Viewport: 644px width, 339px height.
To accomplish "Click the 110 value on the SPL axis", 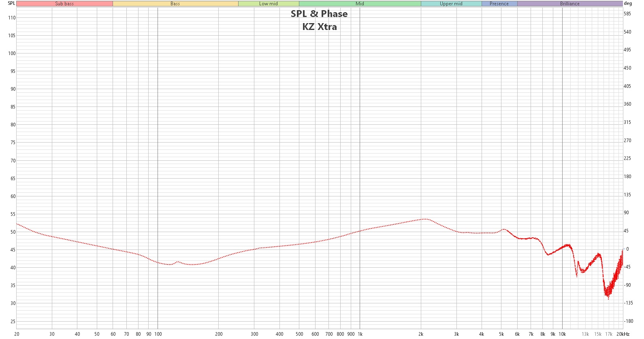I will (x=12, y=18).
